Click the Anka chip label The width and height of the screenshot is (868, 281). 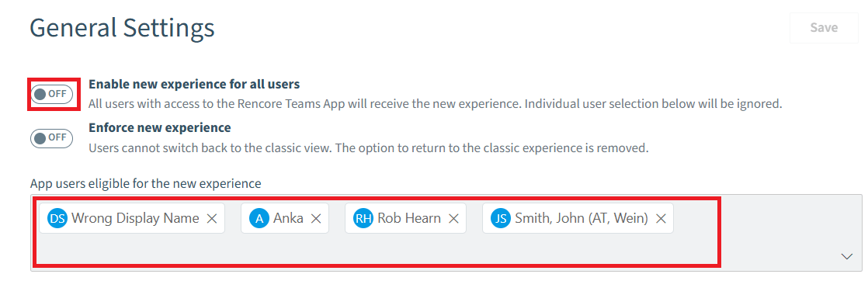coord(288,218)
